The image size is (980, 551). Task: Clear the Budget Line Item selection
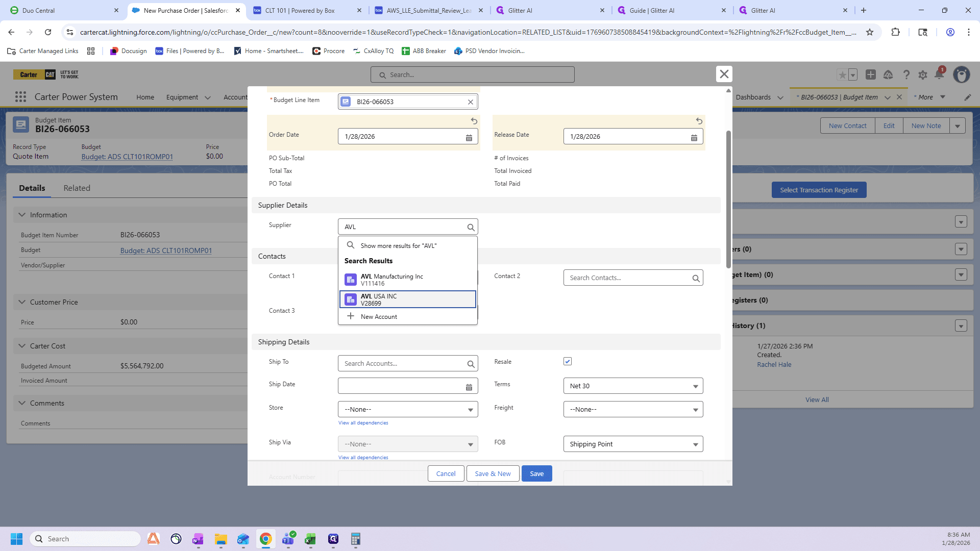[471, 102]
